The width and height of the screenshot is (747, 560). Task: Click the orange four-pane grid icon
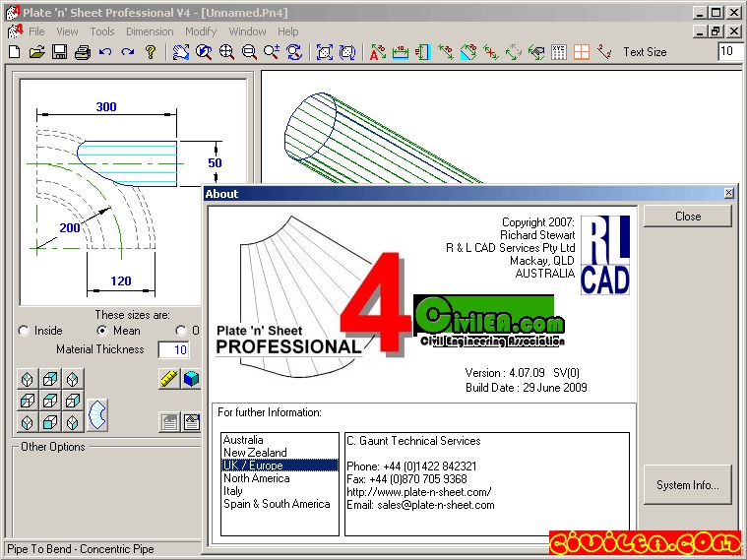click(582, 51)
